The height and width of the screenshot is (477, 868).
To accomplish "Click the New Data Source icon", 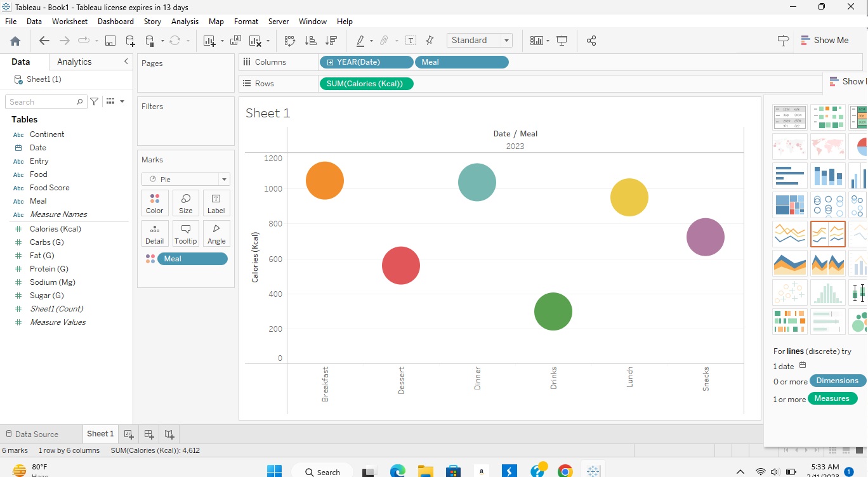I will click(130, 41).
